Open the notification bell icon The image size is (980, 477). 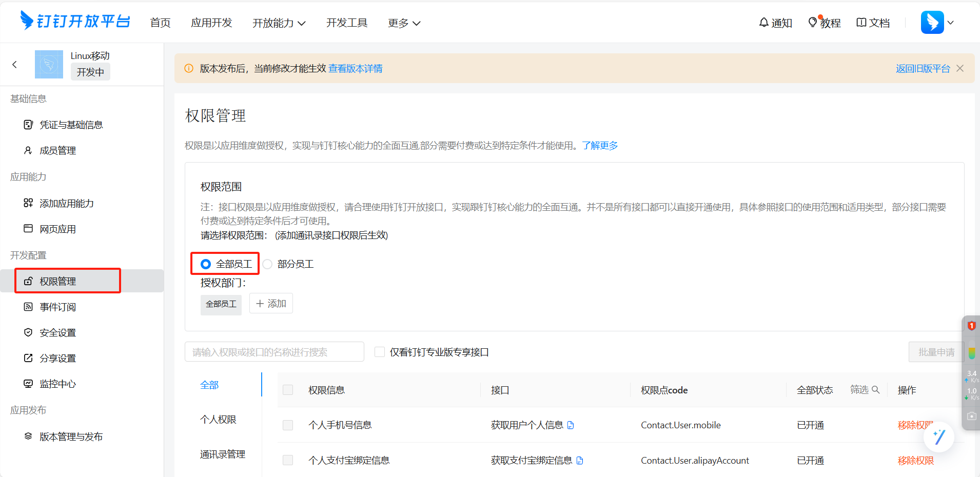pyautogui.click(x=764, y=23)
